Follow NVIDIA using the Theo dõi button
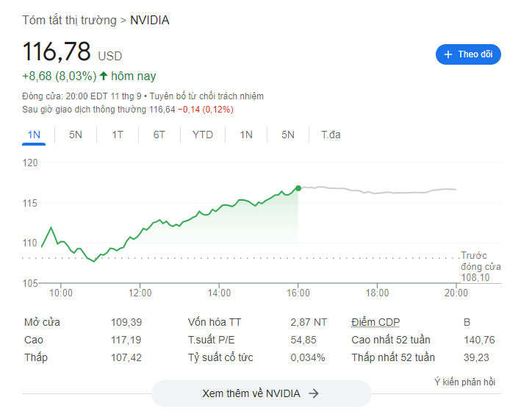The height and width of the screenshot is (414, 532). (x=468, y=54)
